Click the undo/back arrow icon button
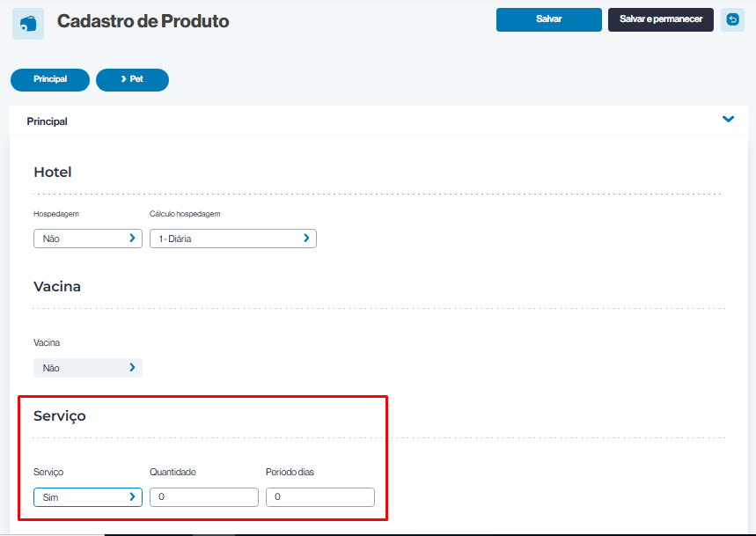This screenshot has height=536, width=756. 732,19
